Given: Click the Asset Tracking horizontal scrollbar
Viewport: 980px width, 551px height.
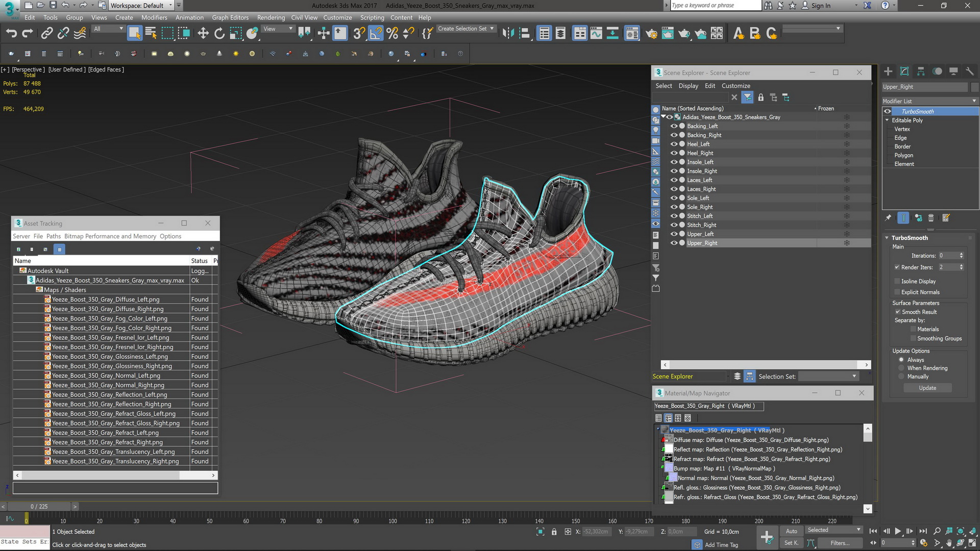Looking at the screenshot, I should (115, 475).
